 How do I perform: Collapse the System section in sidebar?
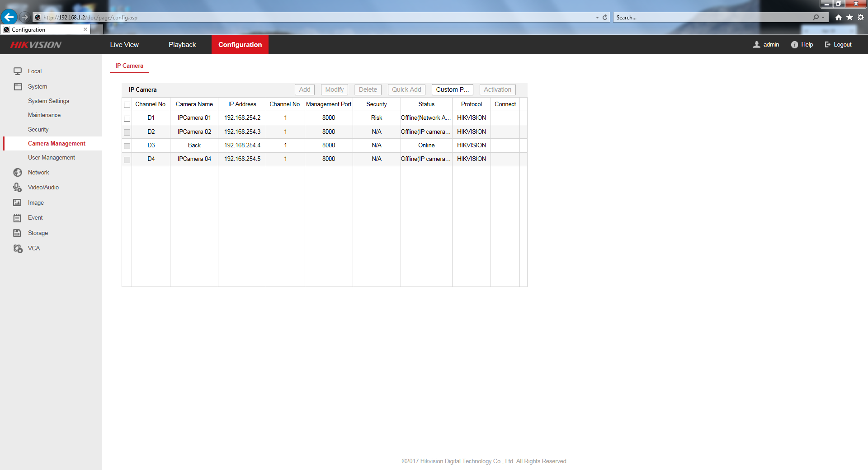tap(37, 87)
